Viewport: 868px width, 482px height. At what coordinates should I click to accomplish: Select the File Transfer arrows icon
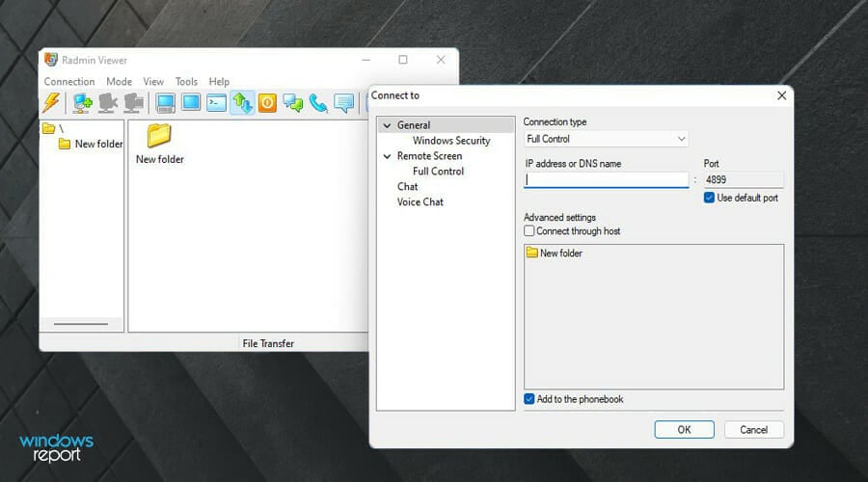pos(242,103)
